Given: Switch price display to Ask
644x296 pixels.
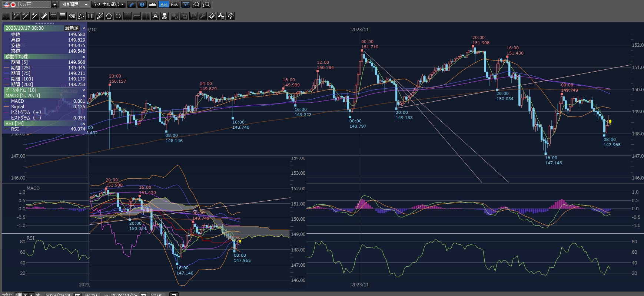Looking at the screenshot, I should pos(174,4).
